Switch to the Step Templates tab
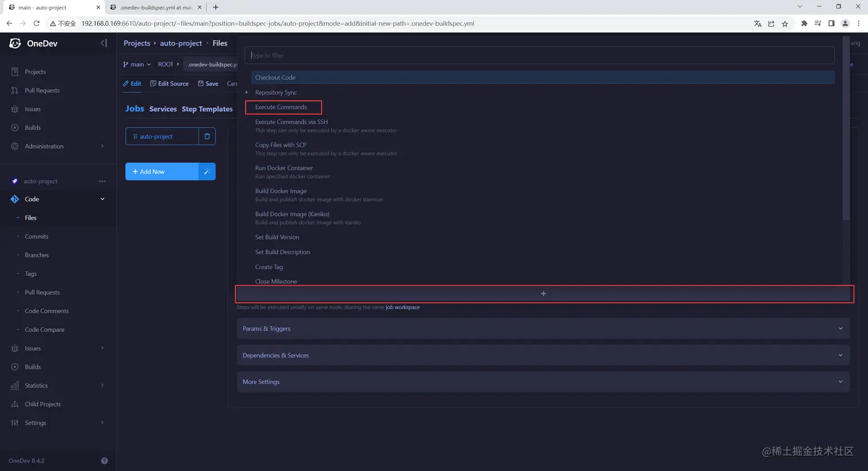 pyautogui.click(x=207, y=109)
